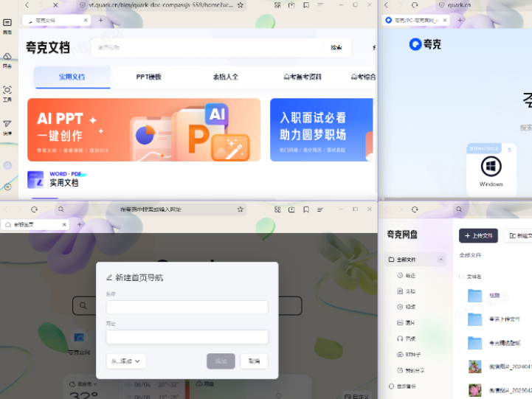
Task: Open the AI PPT 一键创作 banner
Action: (144, 130)
